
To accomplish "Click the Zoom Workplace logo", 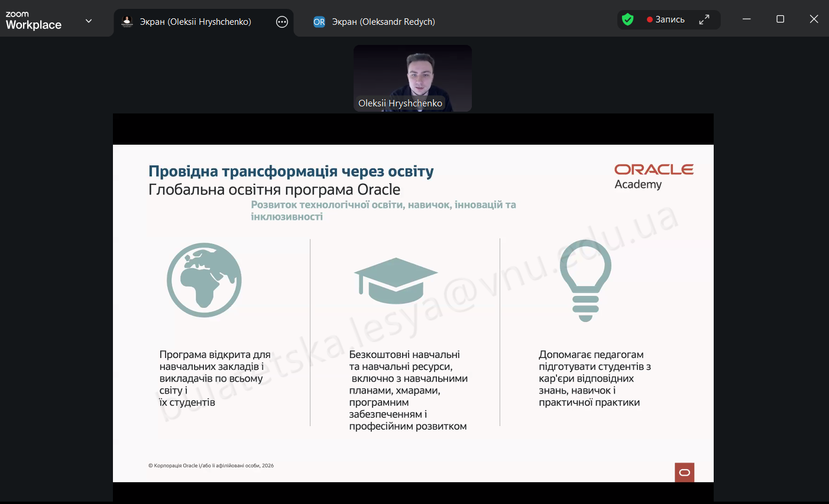I will tap(33, 21).
